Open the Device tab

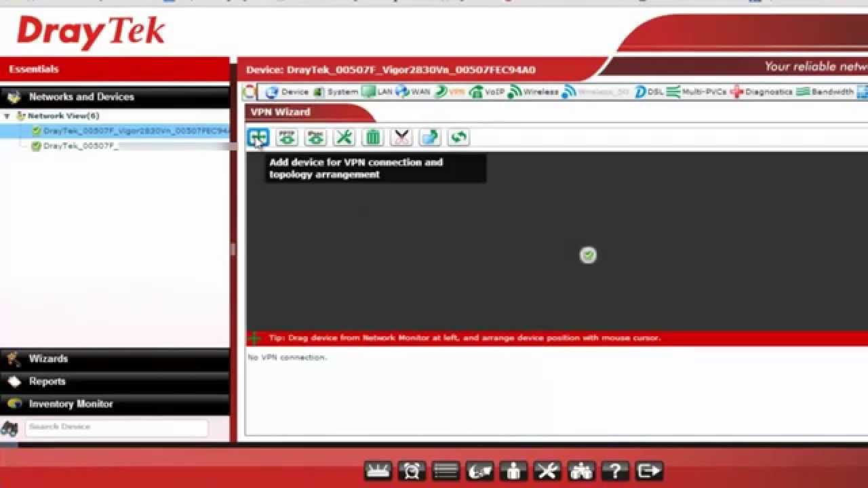point(287,91)
